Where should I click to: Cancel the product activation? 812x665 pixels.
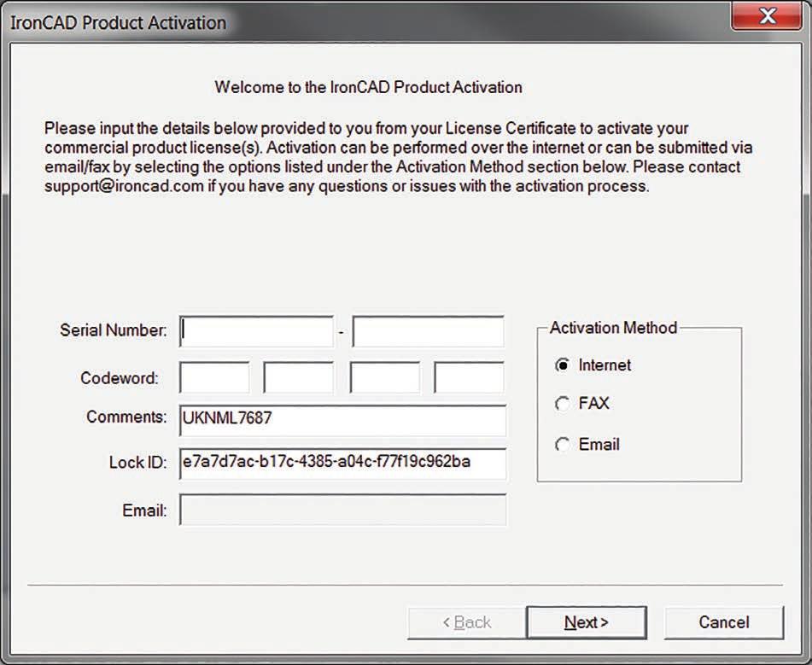724,622
